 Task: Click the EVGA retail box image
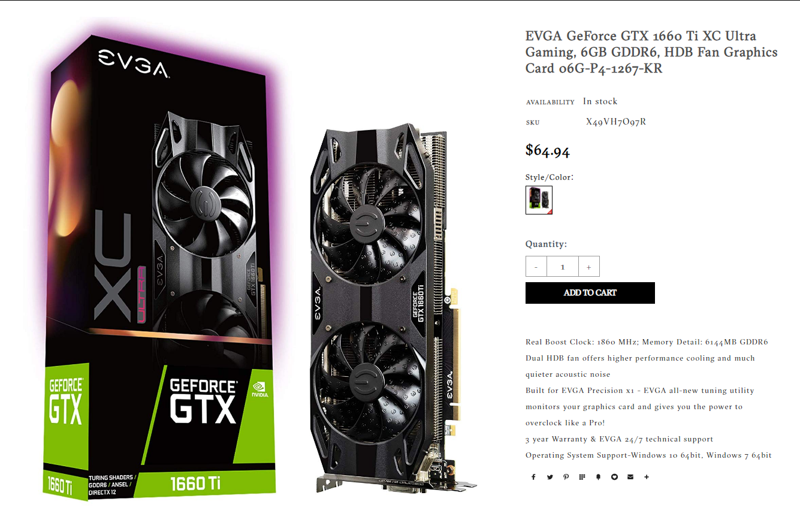pyautogui.click(x=160, y=267)
